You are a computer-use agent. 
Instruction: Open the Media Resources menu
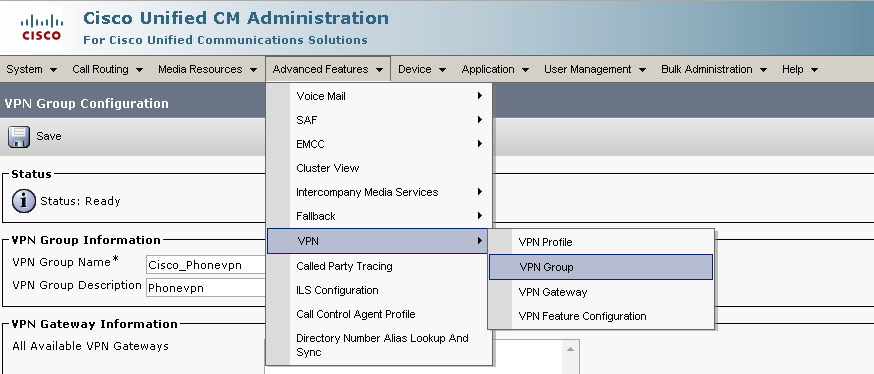207,70
